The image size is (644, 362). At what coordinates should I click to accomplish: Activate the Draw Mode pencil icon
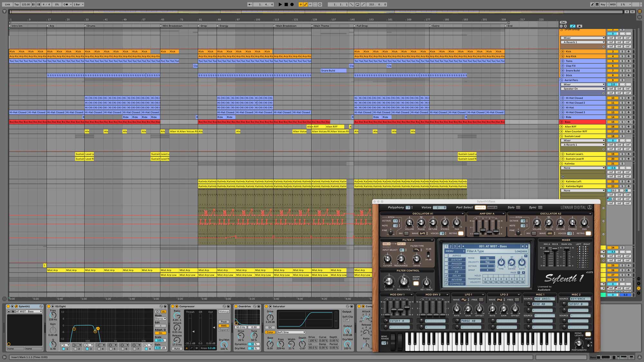click(592, 5)
